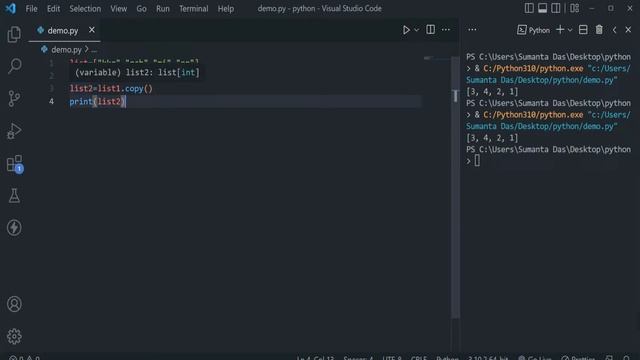
Task: Toggle the primary side bar
Action: [x=529, y=8]
